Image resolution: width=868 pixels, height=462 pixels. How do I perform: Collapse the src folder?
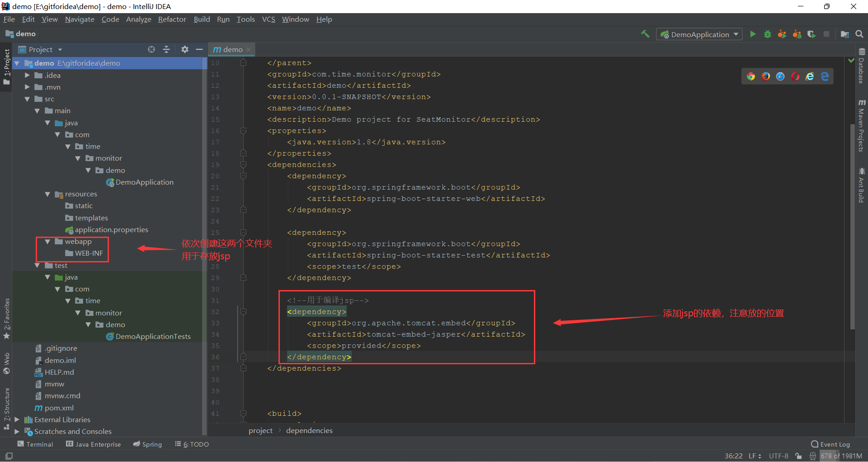(x=27, y=99)
